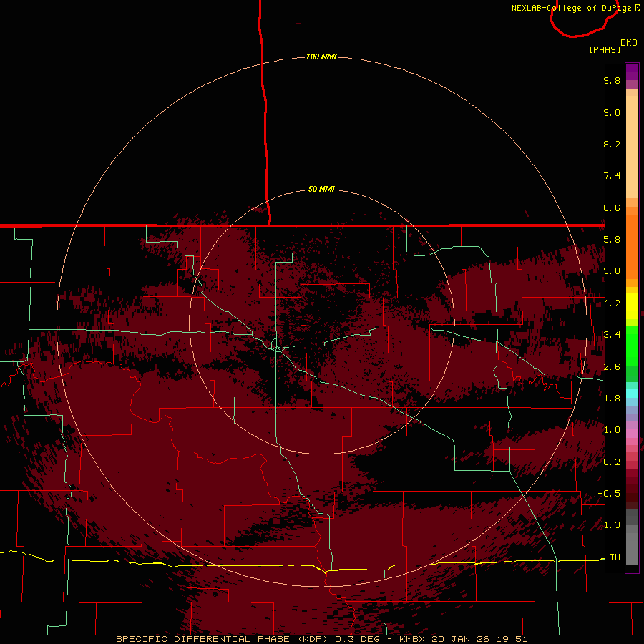
Task: Click the TH threshold legend label
Action: pyautogui.click(x=615, y=557)
